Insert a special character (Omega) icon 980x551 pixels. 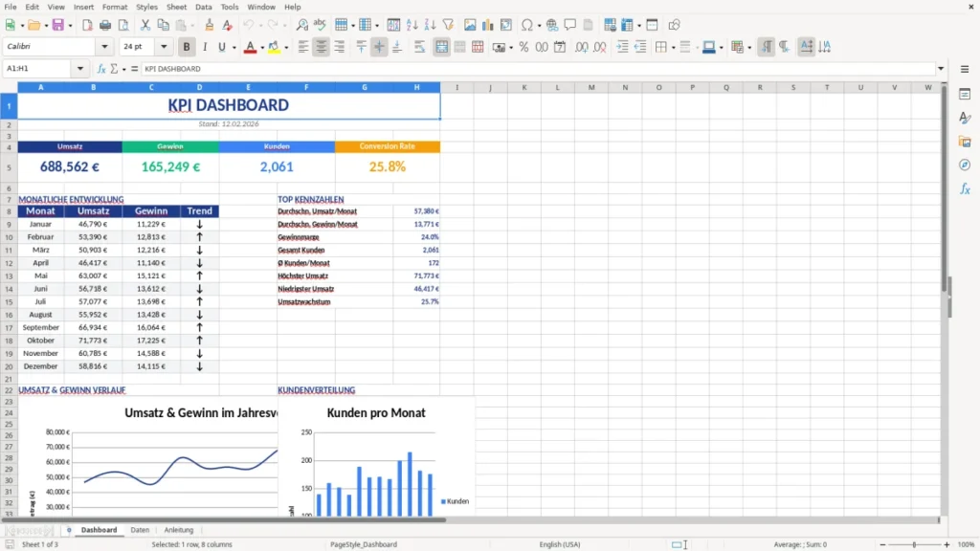(527, 25)
